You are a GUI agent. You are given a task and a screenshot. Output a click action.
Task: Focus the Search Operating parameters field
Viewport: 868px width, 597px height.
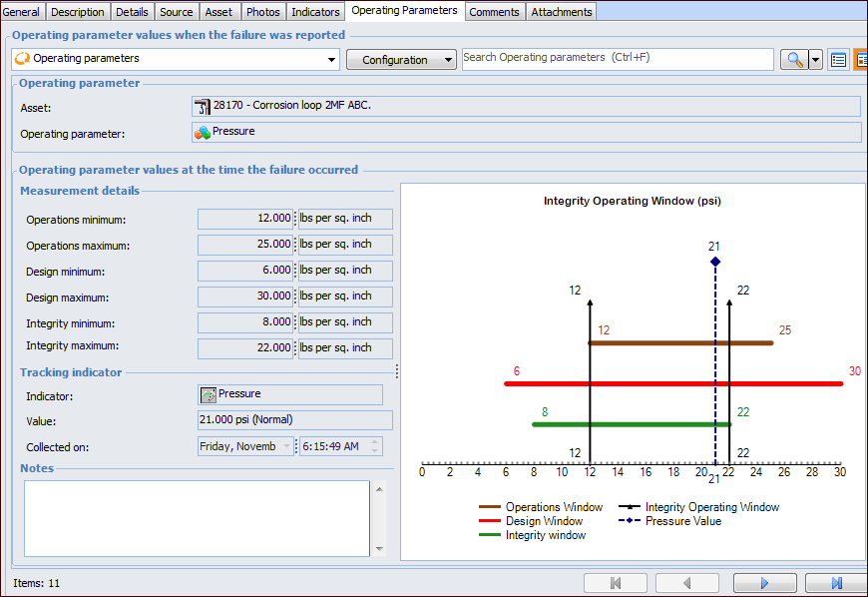pos(617,60)
